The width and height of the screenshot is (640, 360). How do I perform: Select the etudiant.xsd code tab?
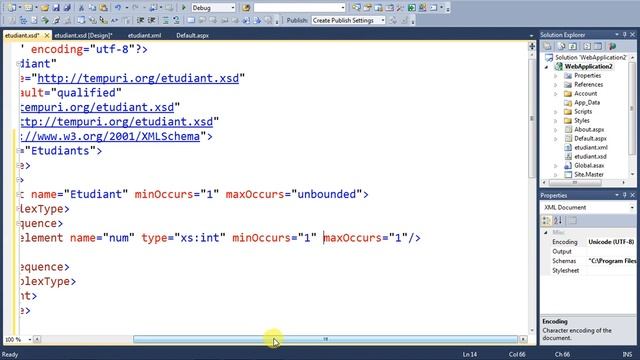(x=22, y=36)
